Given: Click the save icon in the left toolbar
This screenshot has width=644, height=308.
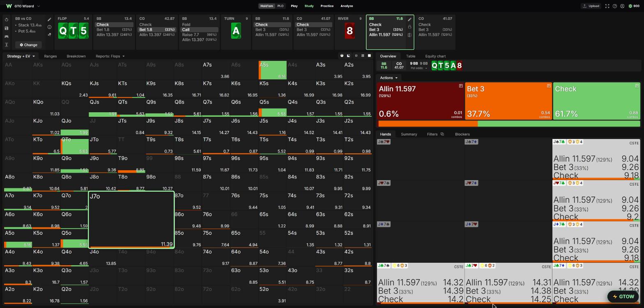Looking at the screenshot, I should click(x=7, y=28).
